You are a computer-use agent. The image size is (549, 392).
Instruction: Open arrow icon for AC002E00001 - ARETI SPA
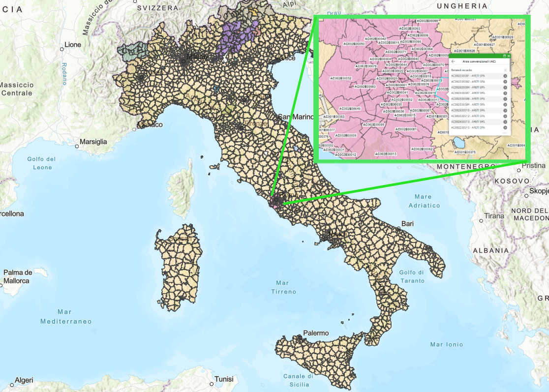click(505, 76)
